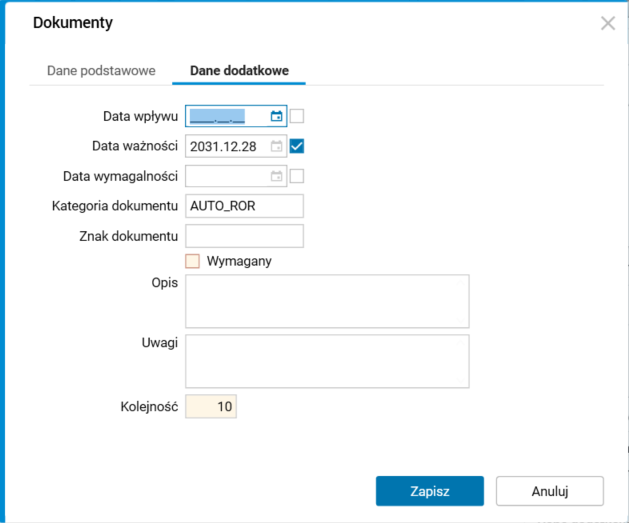Viewport: 629px width, 523px height.
Task: Focus the Opis text area
Action: (327, 301)
